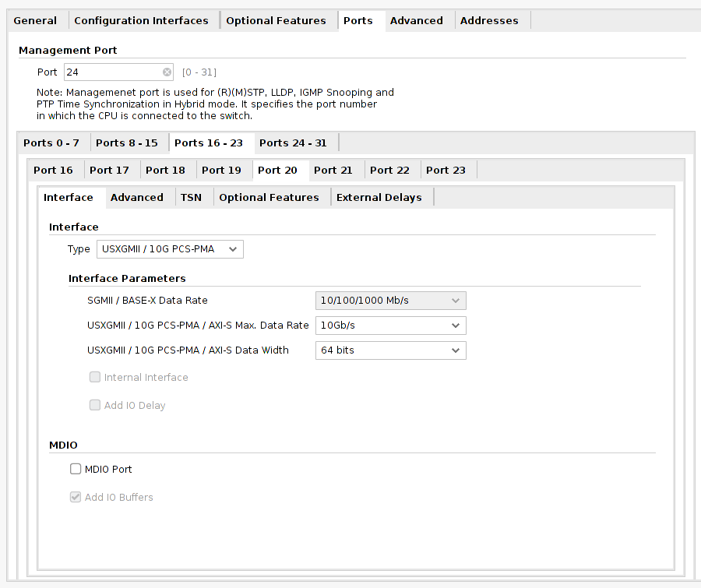
Task: Open the port-level Optional Features tab
Action: pos(269,198)
